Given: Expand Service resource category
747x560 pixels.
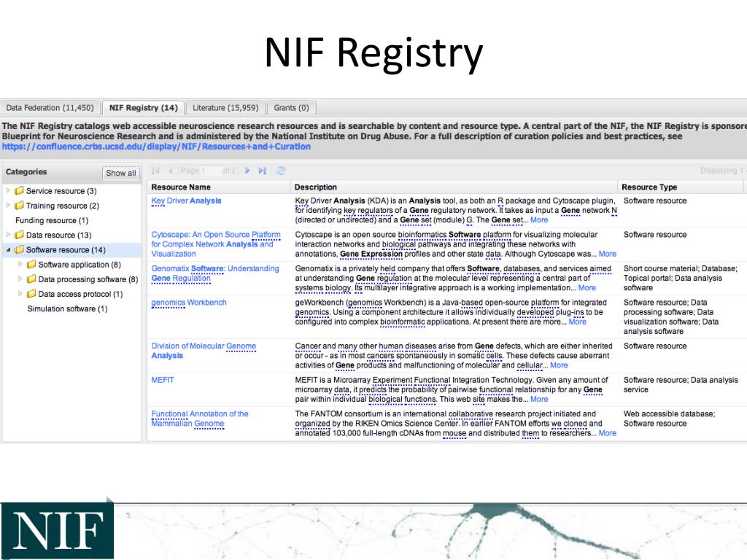Looking at the screenshot, I should tap(8, 190).
